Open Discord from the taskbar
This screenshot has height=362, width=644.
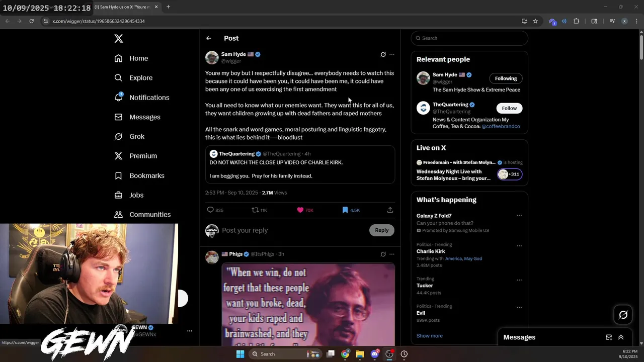(374, 354)
